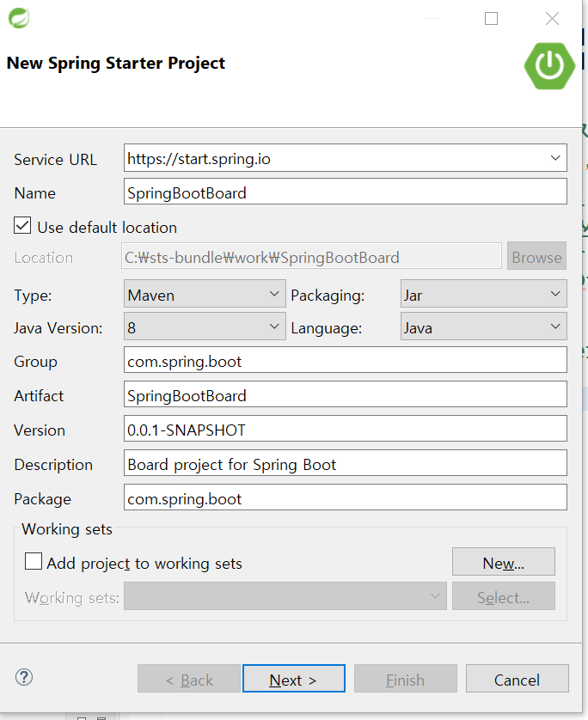The width and height of the screenshot is (588, 720).
Task: Click the Next > button
Action: tap(294, 679)
